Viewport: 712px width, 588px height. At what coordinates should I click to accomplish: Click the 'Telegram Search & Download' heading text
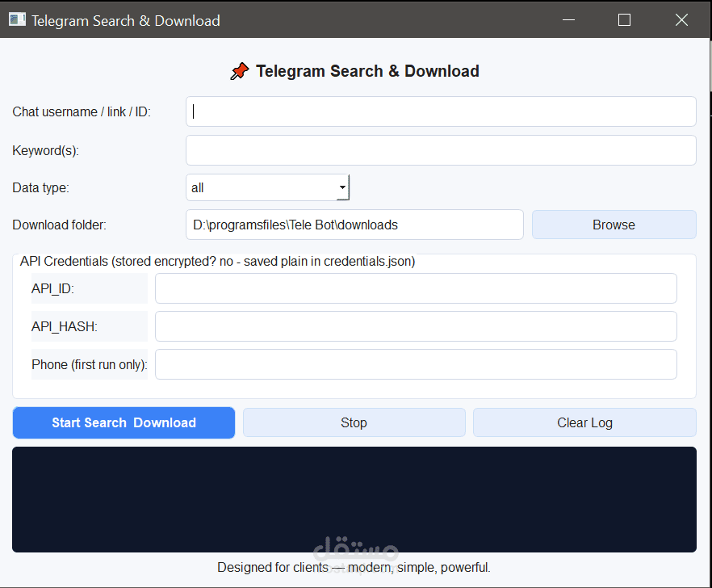[367, 71]
